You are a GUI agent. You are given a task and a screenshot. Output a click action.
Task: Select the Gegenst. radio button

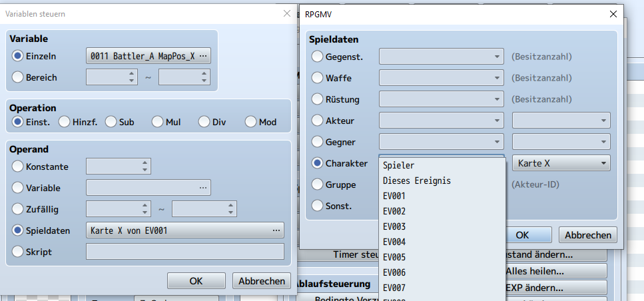317,57
